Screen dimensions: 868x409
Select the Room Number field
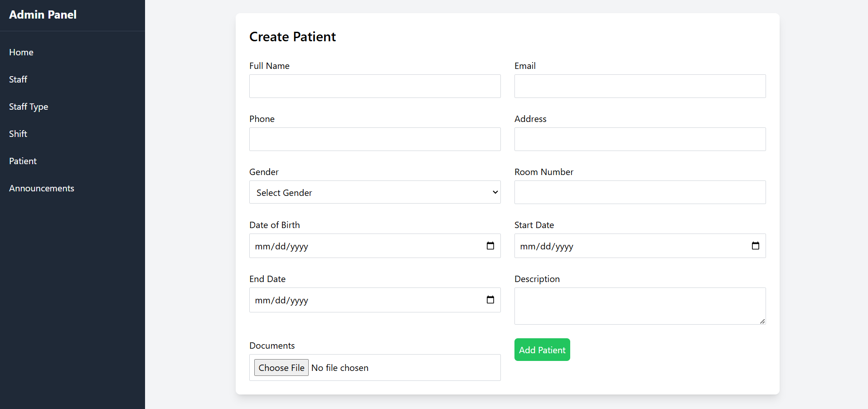point(640,192)
